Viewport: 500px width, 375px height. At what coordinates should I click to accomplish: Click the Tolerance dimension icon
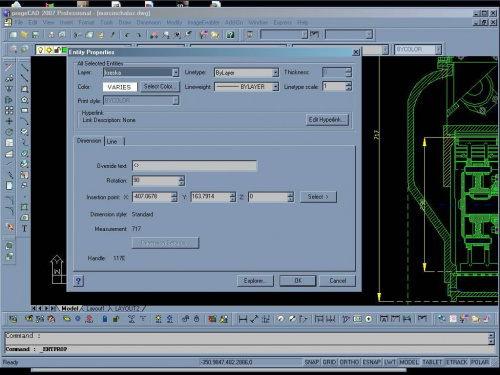pos(357,319)
